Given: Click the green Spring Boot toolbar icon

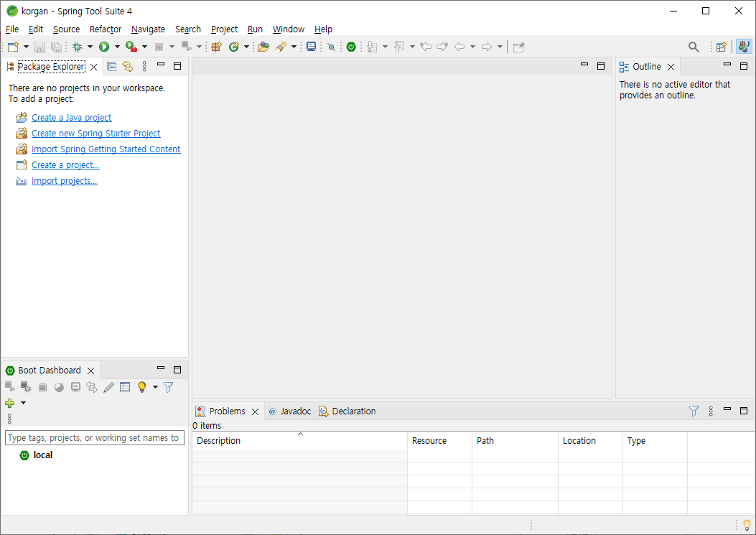Looking at the screenshot, I should click(x=351, y=46).
